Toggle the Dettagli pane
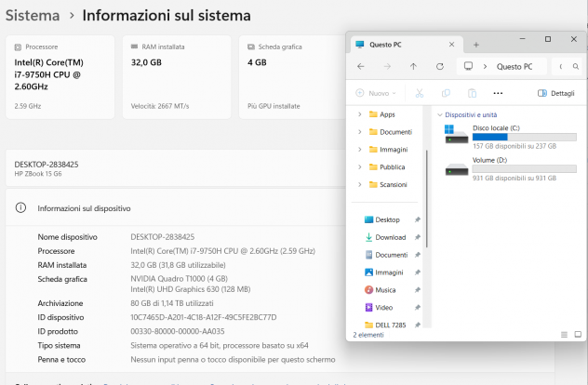 click(x=556, y=93)
